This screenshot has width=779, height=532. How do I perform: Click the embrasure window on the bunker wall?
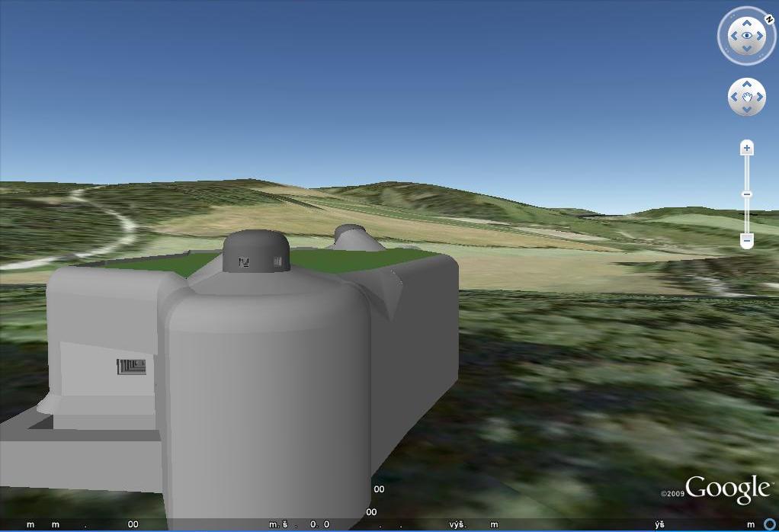(x=131, y=367)
